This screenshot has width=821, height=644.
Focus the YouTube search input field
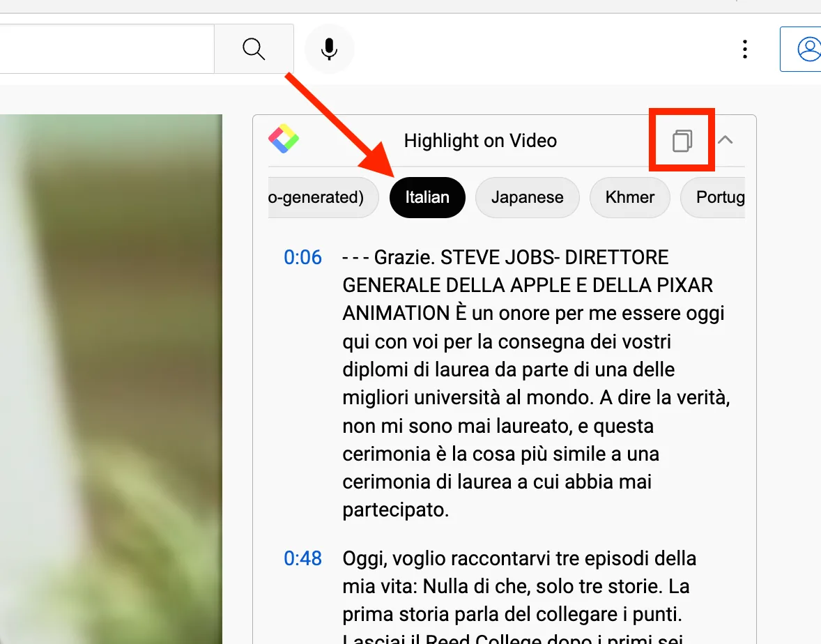pyautogui.click(x=107, y=49)
